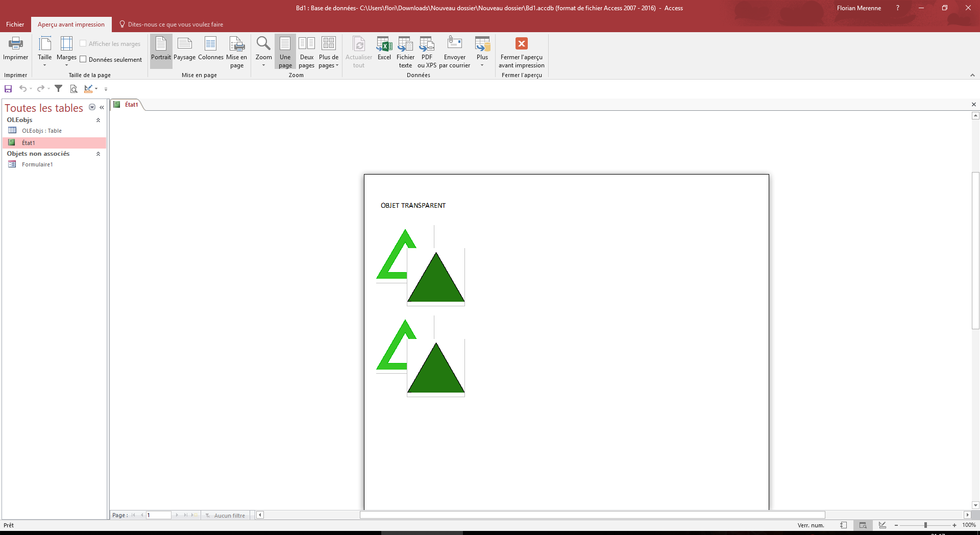Click the Undo arrow
Screen dimensions: 980x535
(22, 89)
